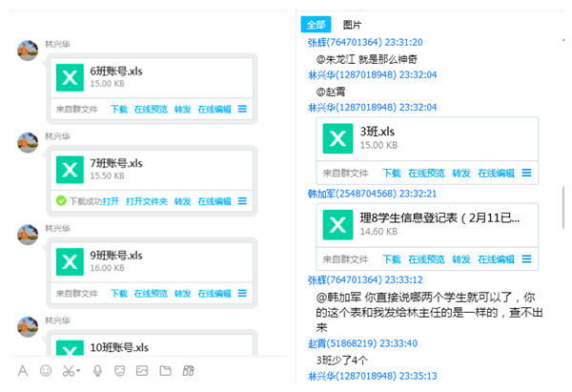Forward 理8学生信息登记表 file

coord(461,259)
